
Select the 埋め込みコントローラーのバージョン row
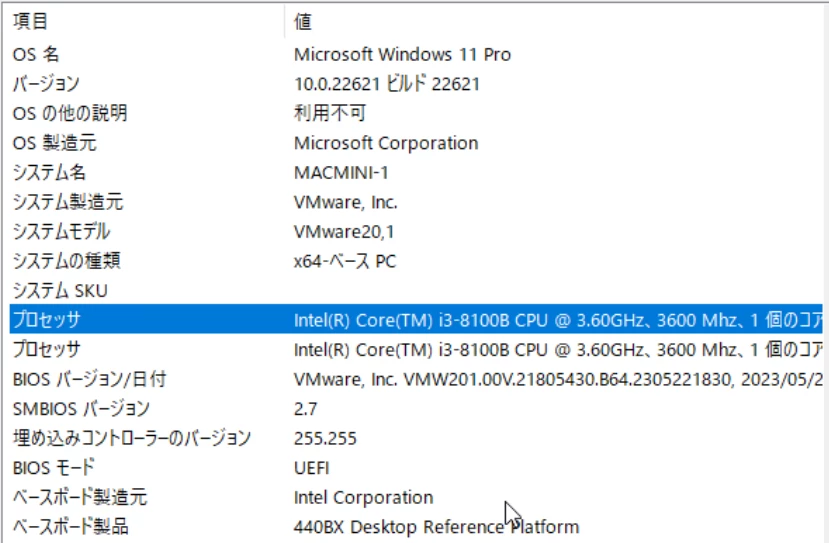click(x=416, y=438)
